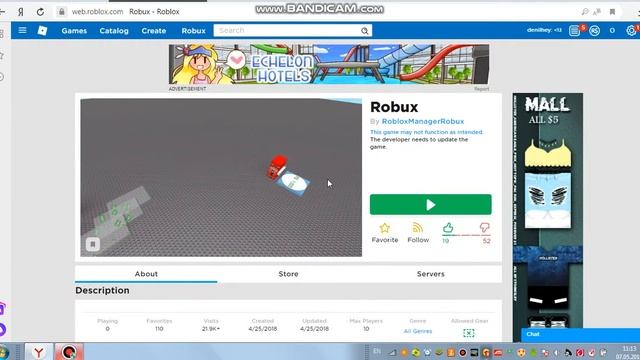Switch to the About tab
Screen dimensions: 640x360
click(146, 274)
